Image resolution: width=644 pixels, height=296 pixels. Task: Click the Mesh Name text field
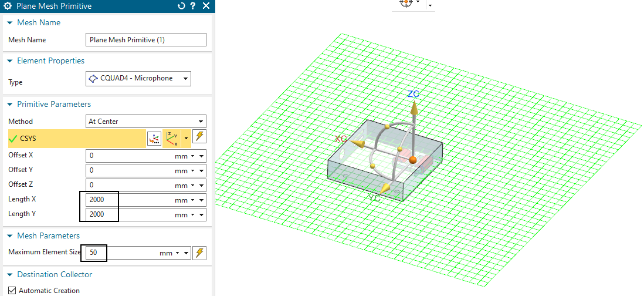point(145,40)
